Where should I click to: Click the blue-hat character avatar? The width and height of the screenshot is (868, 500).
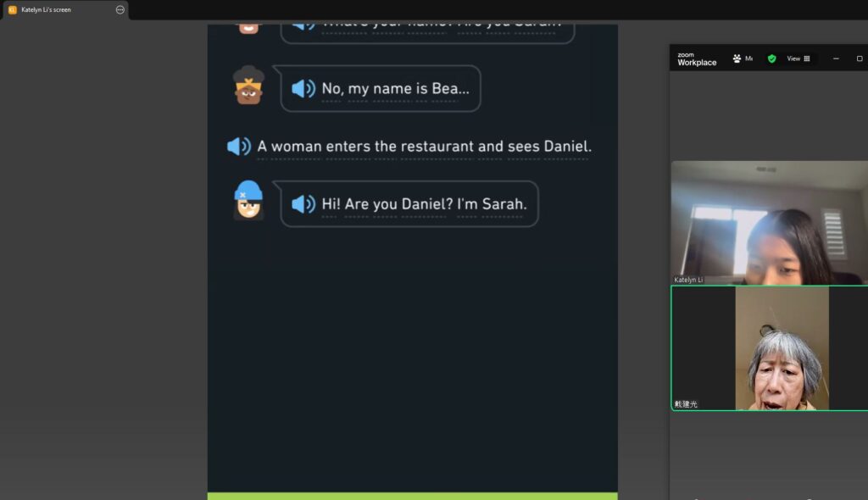coord(248,200)
